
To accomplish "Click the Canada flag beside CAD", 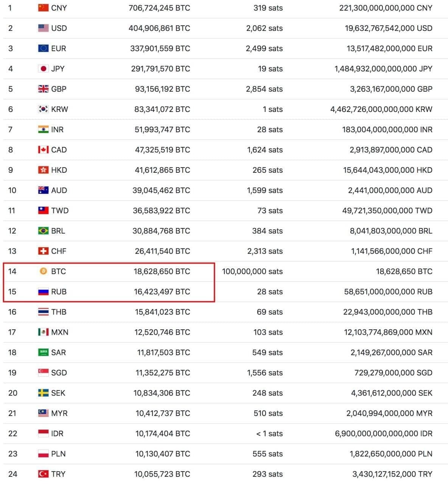I will point(43,150).
